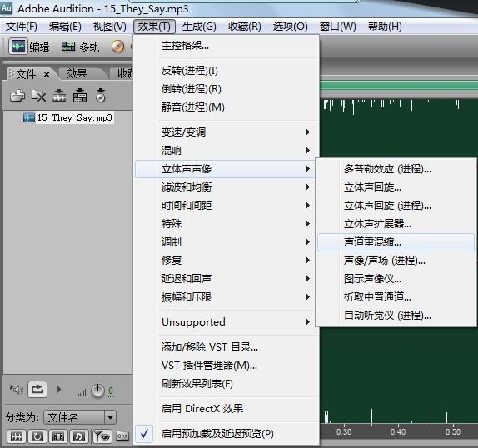Toggle the loop play button in Files panel

click(x=37, y=389)
